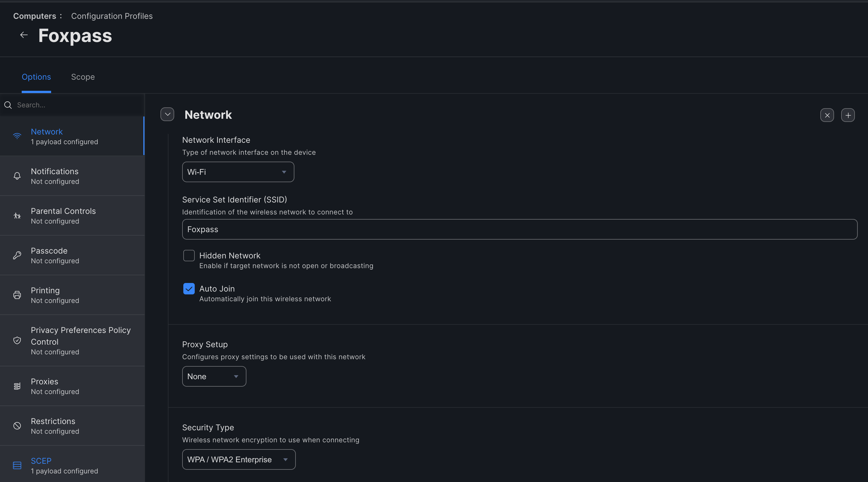The image size is (868, 482).
Task: Click the Passcode key icon
Action: [17, 256]
